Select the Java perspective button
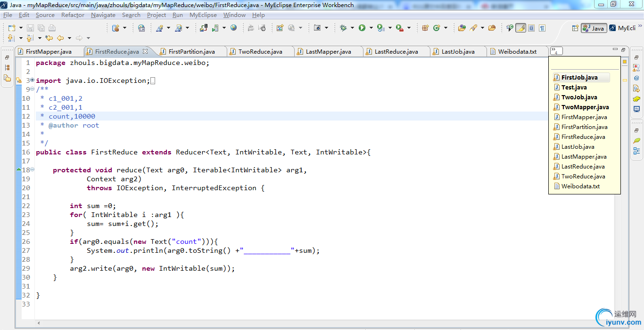 594,28
